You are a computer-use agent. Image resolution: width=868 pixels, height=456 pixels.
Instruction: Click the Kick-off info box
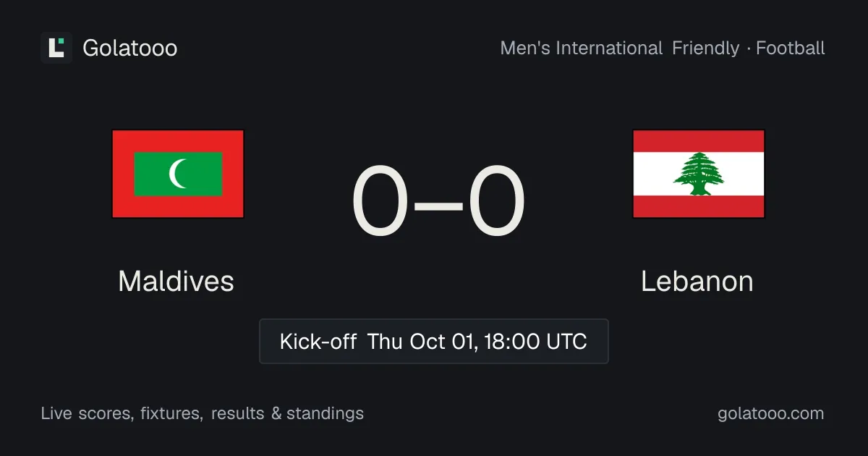434,341
